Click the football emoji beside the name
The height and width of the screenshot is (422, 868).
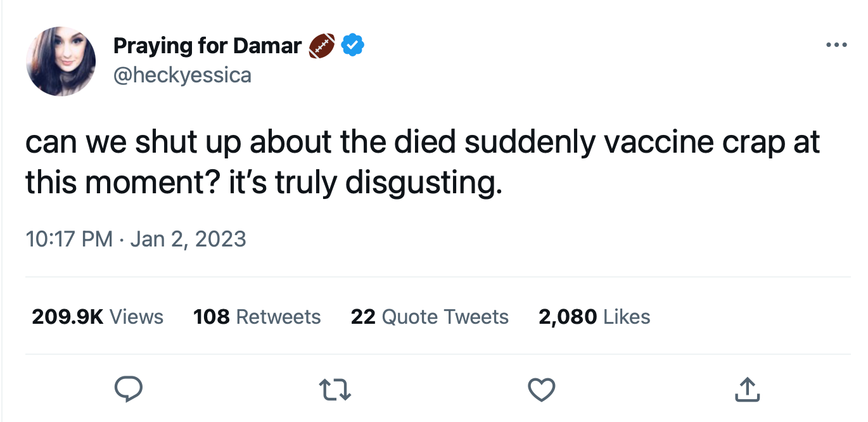pos(322,46)
